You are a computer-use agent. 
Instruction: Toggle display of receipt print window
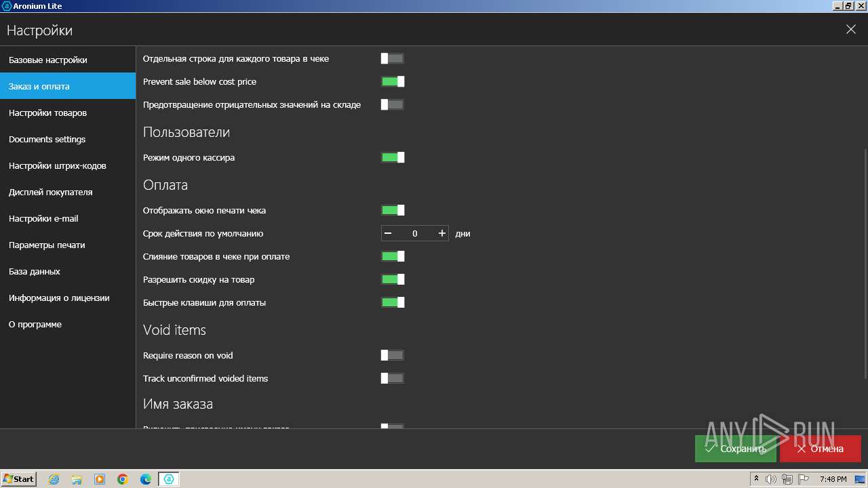[x=393, y=210]
